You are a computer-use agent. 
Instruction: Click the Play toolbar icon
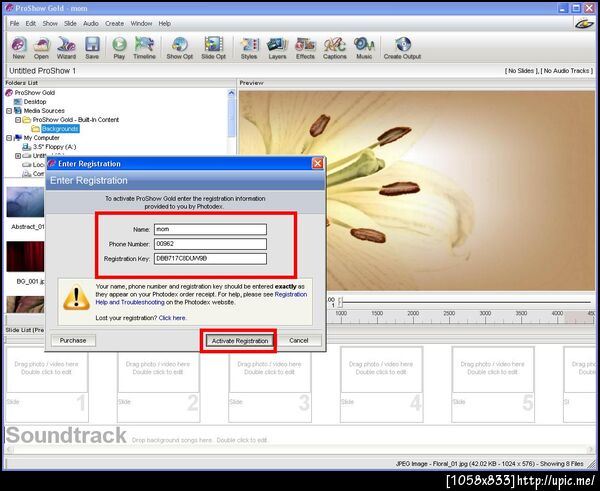pos(119,48)
